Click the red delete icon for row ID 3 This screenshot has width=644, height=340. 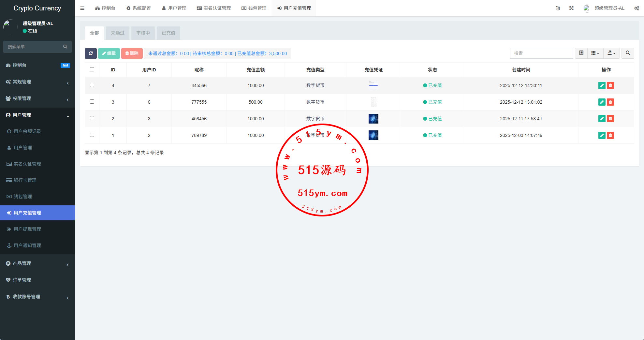(610, 102)
